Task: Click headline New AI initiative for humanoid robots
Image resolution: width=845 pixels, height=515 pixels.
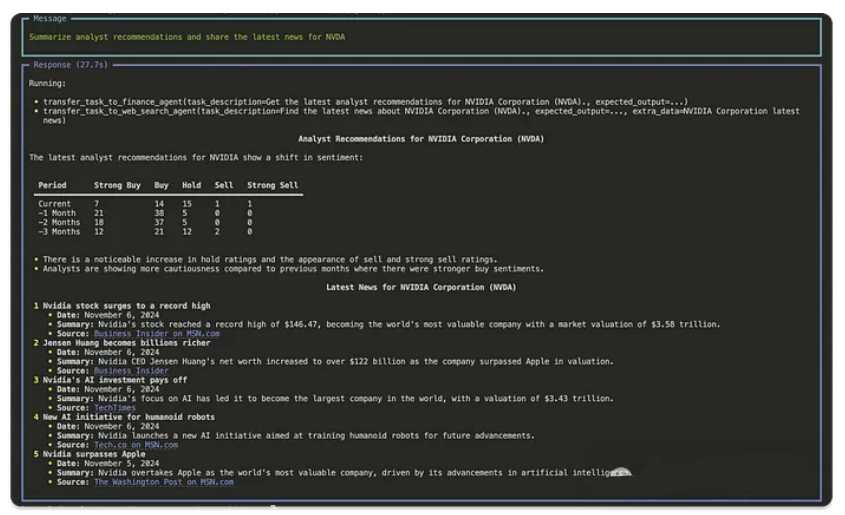Action: [129, 417]
